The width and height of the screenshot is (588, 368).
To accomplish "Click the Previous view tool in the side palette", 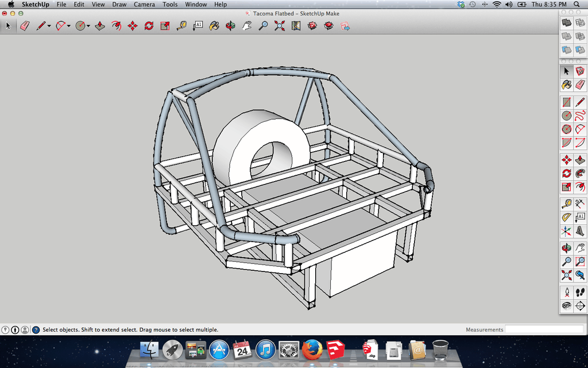I will 580,275.
